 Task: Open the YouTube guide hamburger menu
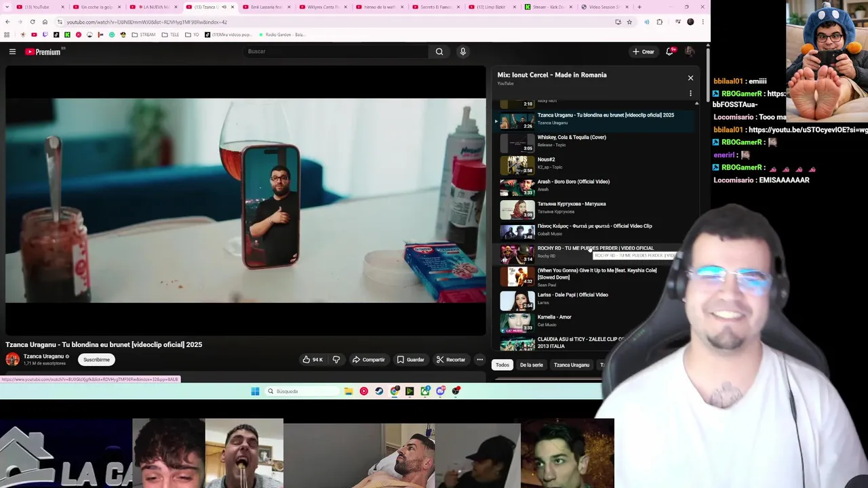[12, 52]
